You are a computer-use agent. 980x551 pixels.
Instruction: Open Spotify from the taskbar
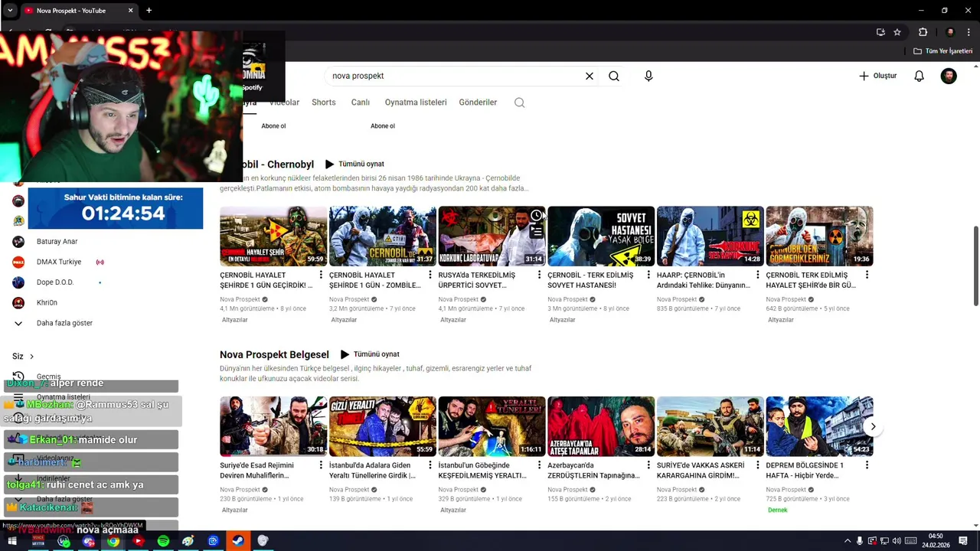[163, 541]
